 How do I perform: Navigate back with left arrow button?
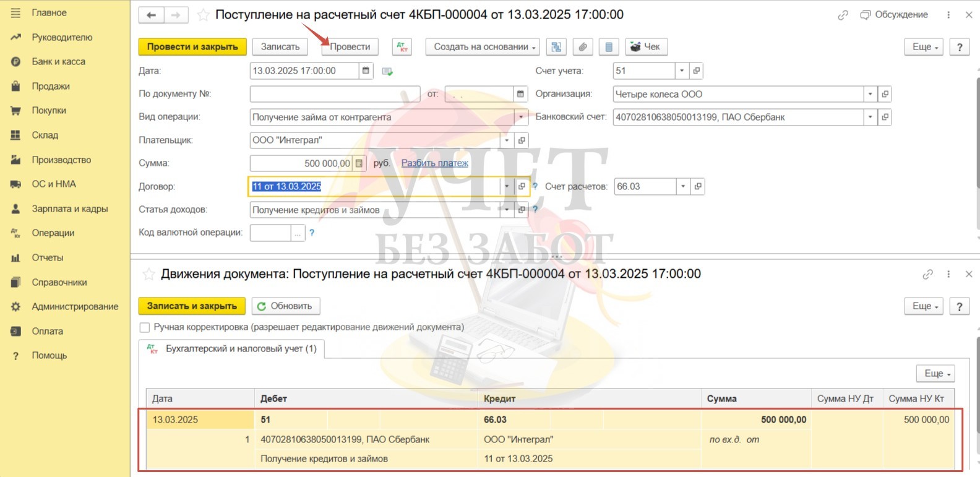pos(152,15)
